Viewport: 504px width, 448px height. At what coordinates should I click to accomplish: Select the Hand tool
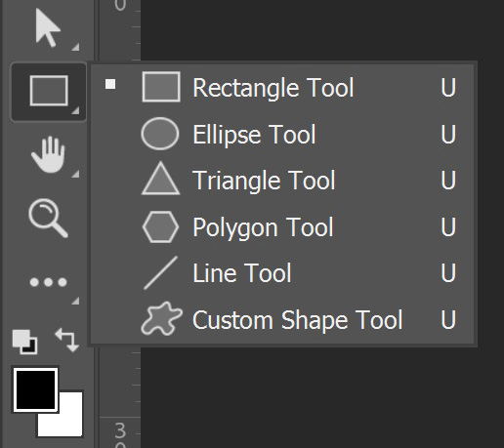pos(49,155)
